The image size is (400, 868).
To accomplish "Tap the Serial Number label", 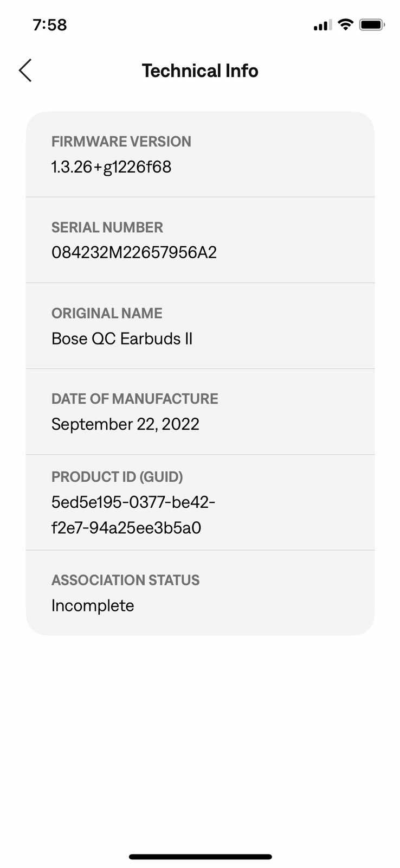I will pos(107,227).
